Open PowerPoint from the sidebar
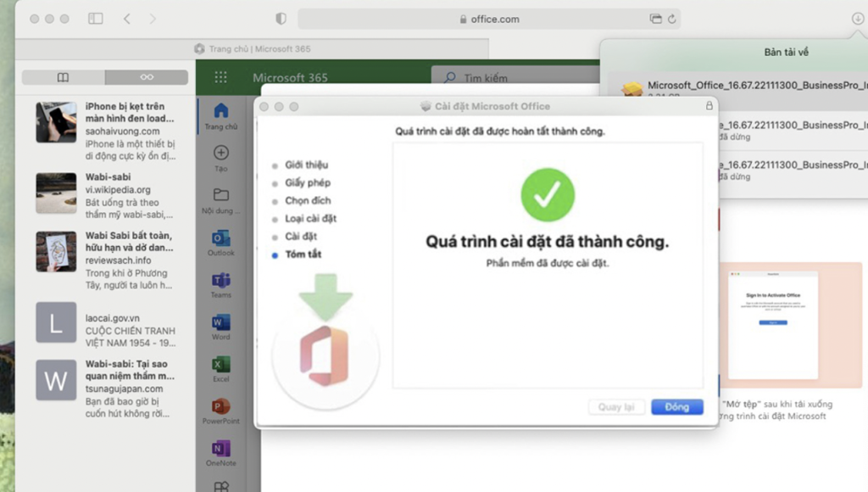Image resolution: width=868 pixels, height=492 pixels. [220, 408]
